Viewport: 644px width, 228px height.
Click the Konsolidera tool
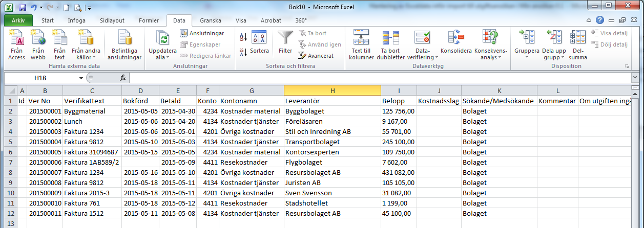[x=456, y=42]
